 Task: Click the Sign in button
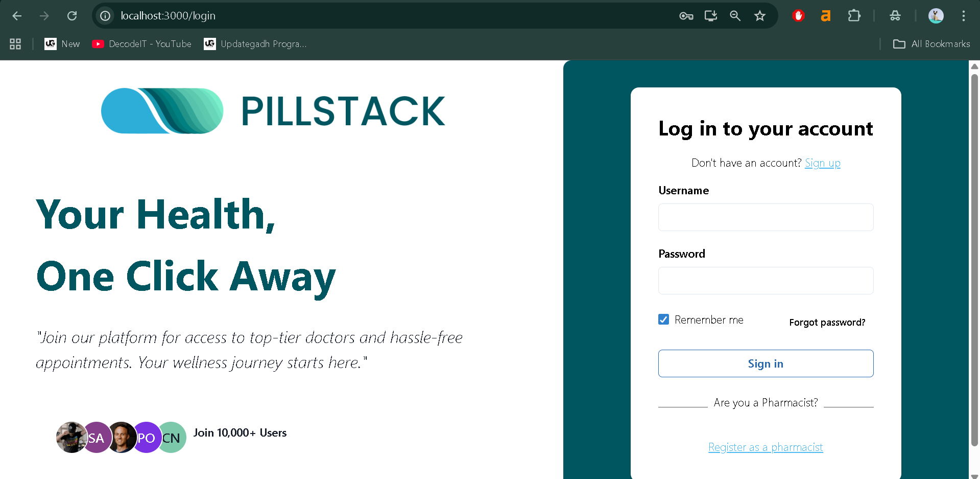coord(766,363)
